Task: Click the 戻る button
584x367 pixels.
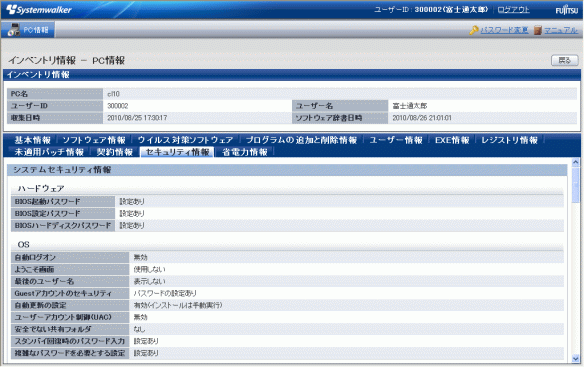Action: tap(564, 60)
